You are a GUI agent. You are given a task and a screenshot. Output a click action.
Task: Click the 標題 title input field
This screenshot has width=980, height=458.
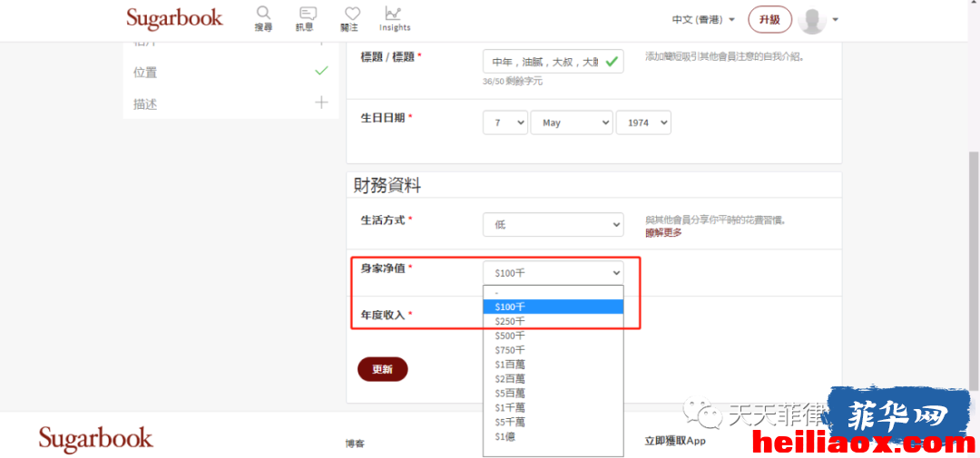[x=554, y=62]
